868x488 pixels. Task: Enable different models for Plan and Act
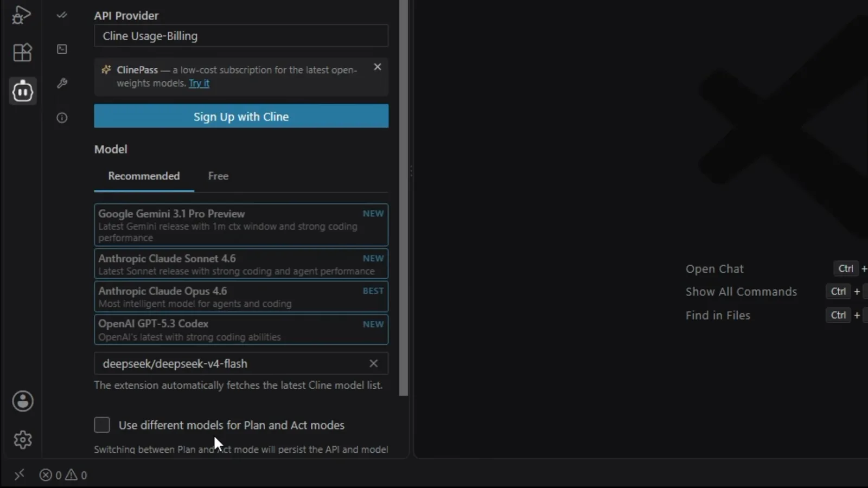(102, 425)
